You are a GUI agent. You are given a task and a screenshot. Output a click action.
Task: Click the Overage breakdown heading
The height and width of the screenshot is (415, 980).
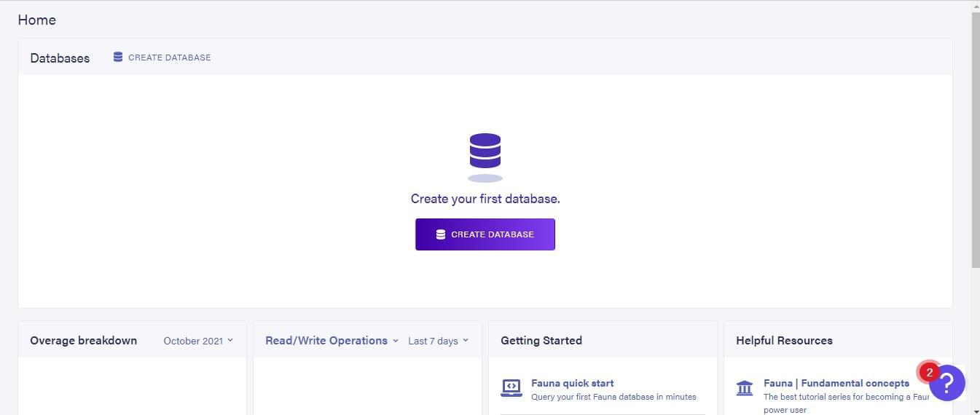point(84,341)
